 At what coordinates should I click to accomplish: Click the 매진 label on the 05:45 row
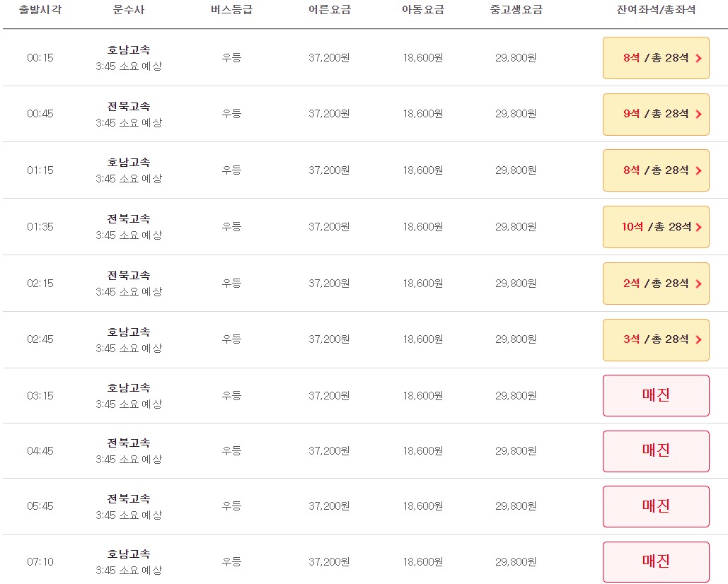tap(655, 506)
